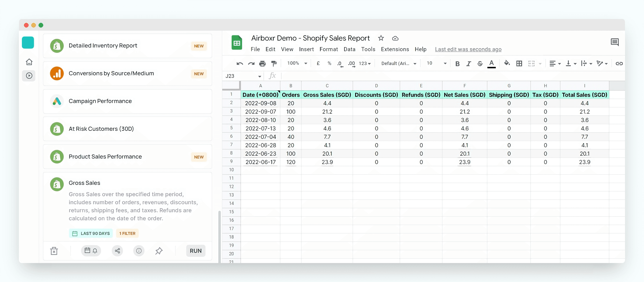Click the share icon below Gross Sales
This screenshot has width=644, height=282.
coord(117,251)
